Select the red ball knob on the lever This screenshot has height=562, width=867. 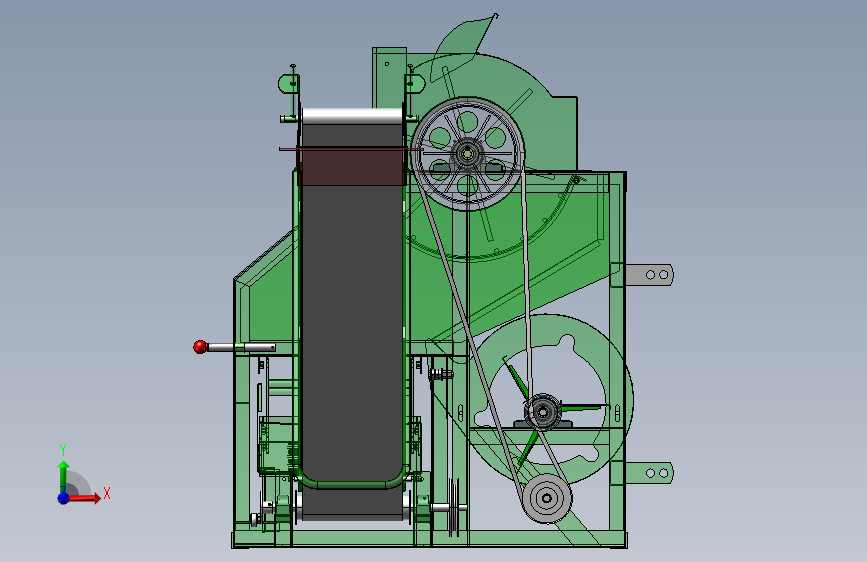pos(200,347)
